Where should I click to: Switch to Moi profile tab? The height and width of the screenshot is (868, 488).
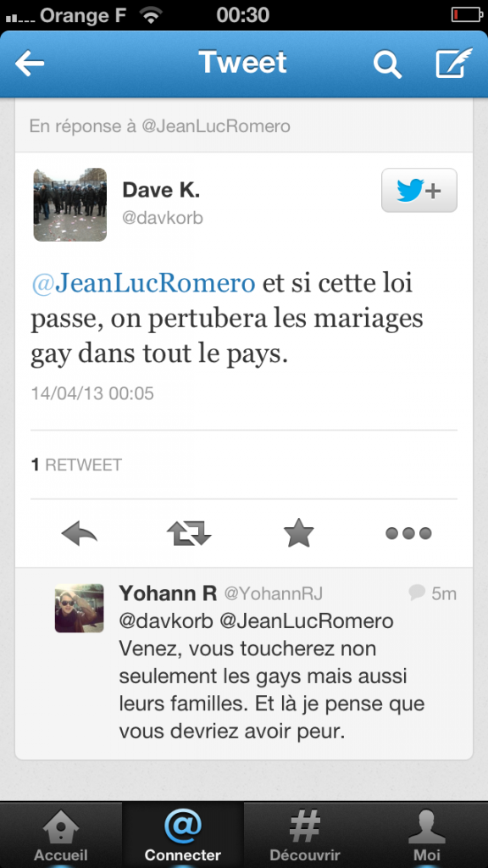point(427,835)
